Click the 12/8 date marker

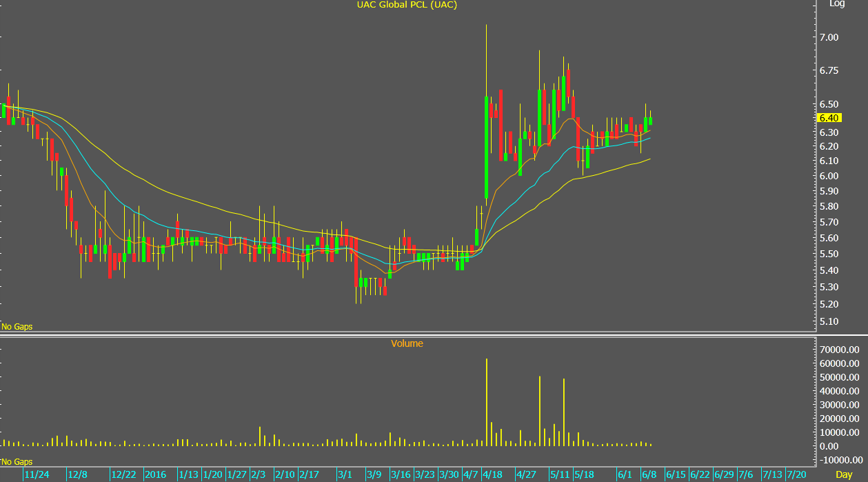pyautogui.click(x=78, y=474)
